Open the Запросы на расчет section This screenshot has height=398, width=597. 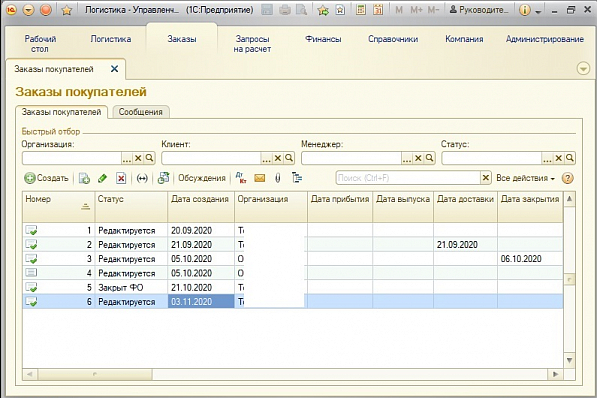click(x=252, y=44)
